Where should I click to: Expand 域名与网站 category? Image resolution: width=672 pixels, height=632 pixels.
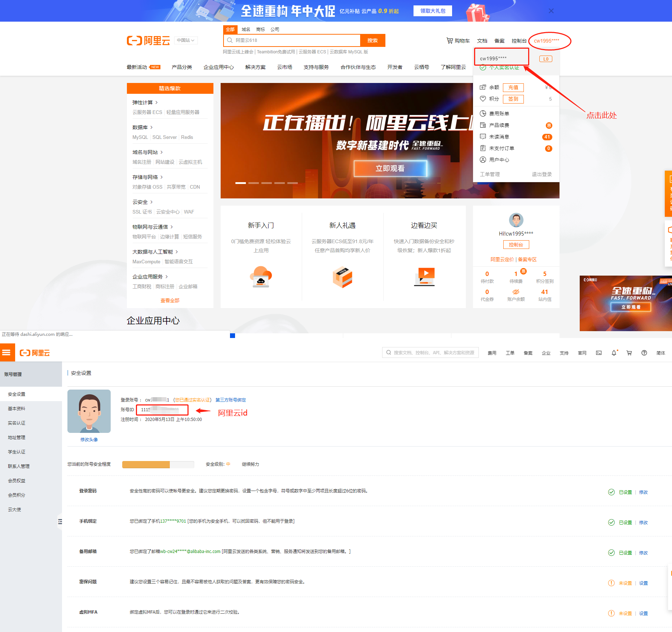(147, 152)
